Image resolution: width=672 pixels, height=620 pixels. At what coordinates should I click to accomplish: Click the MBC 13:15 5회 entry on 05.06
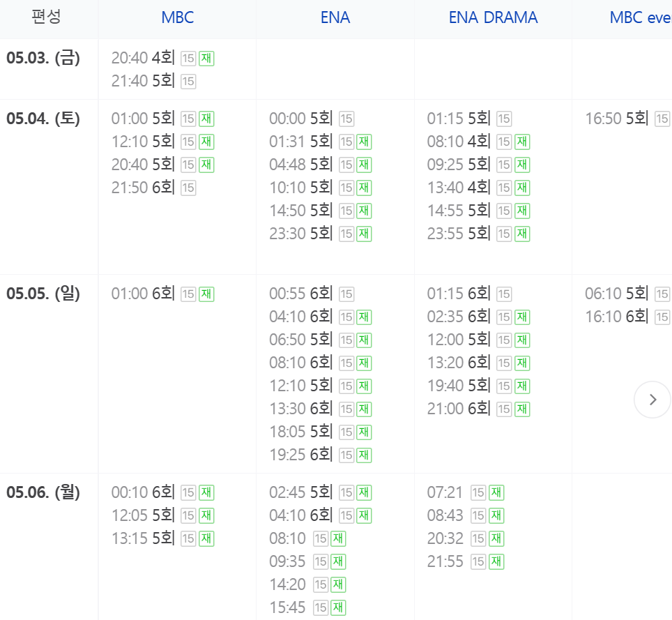pos(163,538)
